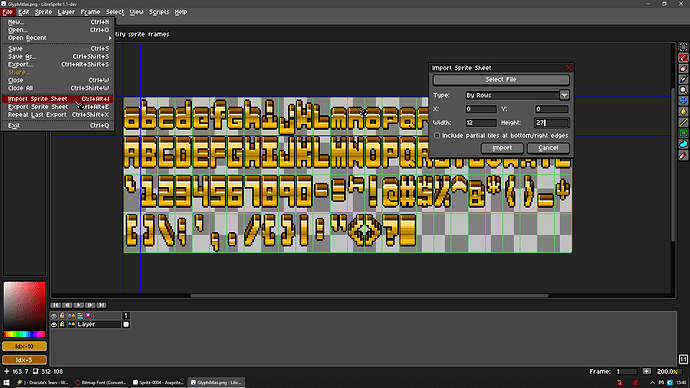Choose Repeat Last Export menu item
The image size is (690, 388).
coord(58,115)
